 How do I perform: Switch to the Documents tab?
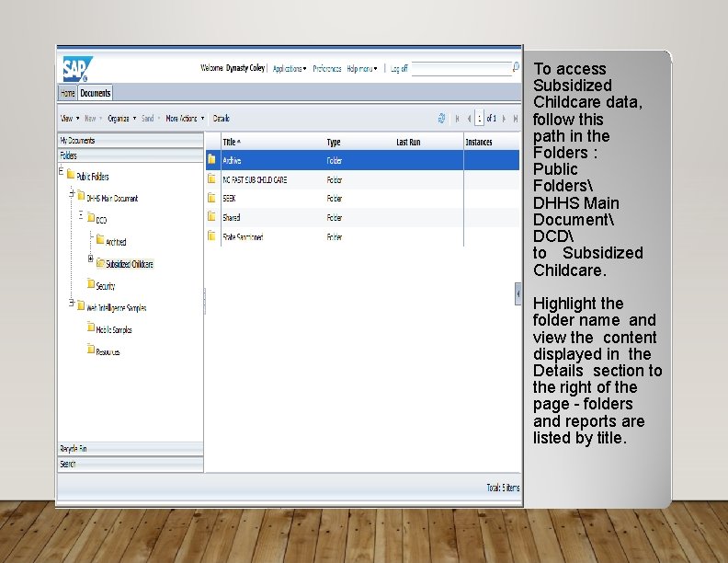click(96, 93)
